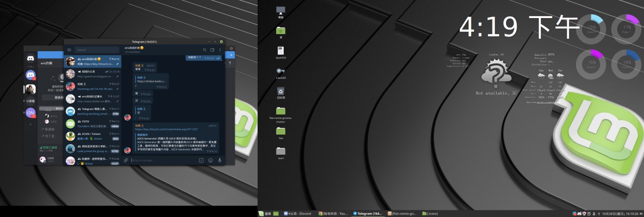Open the green home folder desktop icon
The width and height of the screenshot is (644, 217).
click(281, 33)
